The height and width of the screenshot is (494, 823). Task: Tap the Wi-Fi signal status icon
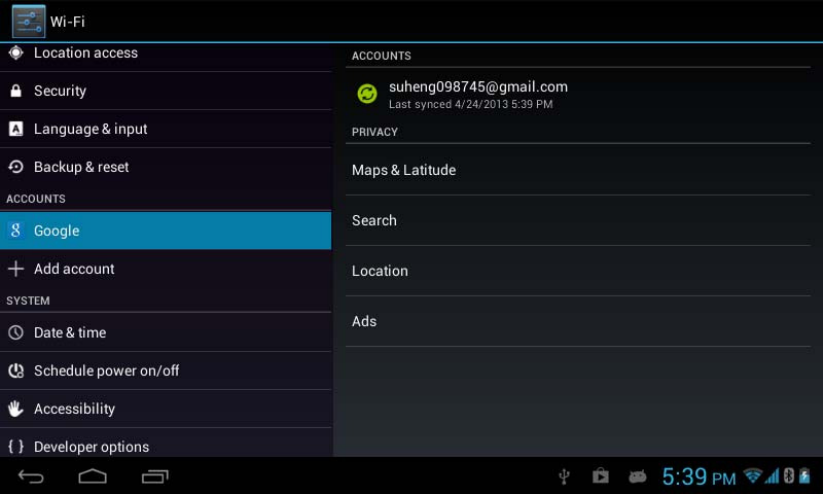pos(753,476)
